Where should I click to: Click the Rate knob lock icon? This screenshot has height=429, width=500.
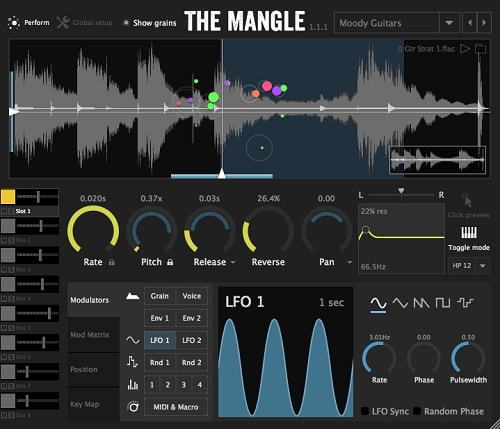pos(112,262)
